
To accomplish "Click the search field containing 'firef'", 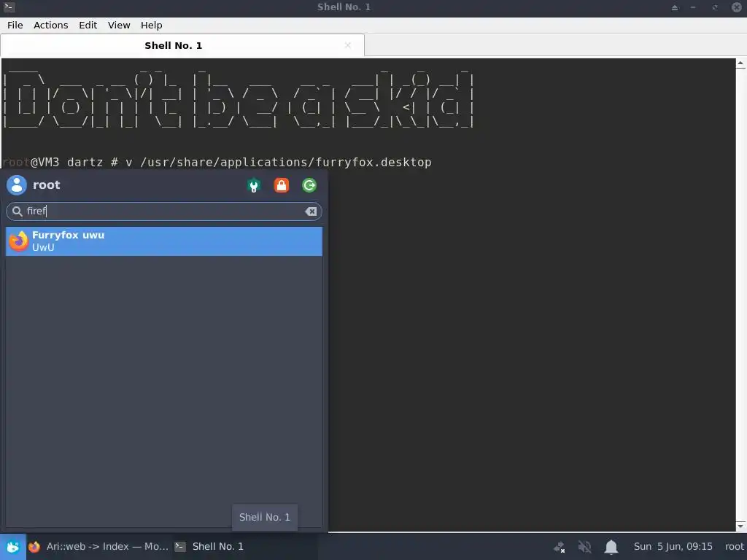I will coord(164,211).
